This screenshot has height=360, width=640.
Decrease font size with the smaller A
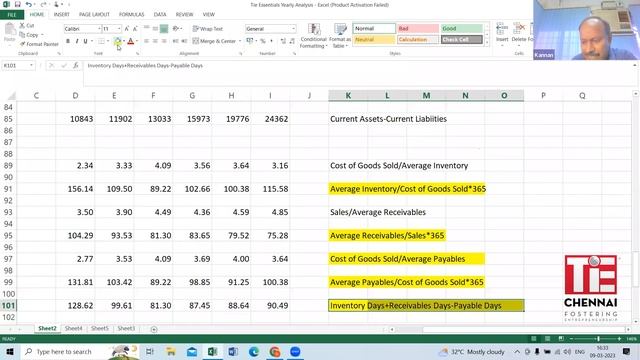pyautogui.click(x=136, y=29)
